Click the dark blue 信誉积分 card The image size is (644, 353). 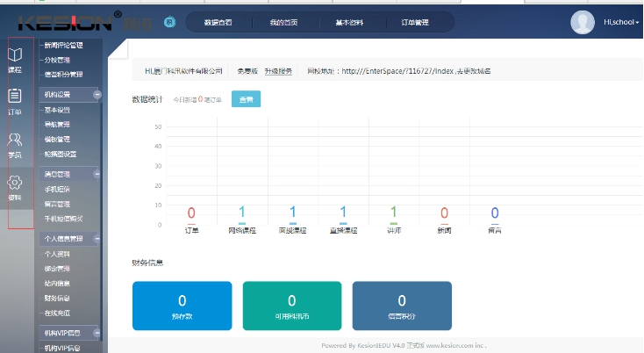402,306
